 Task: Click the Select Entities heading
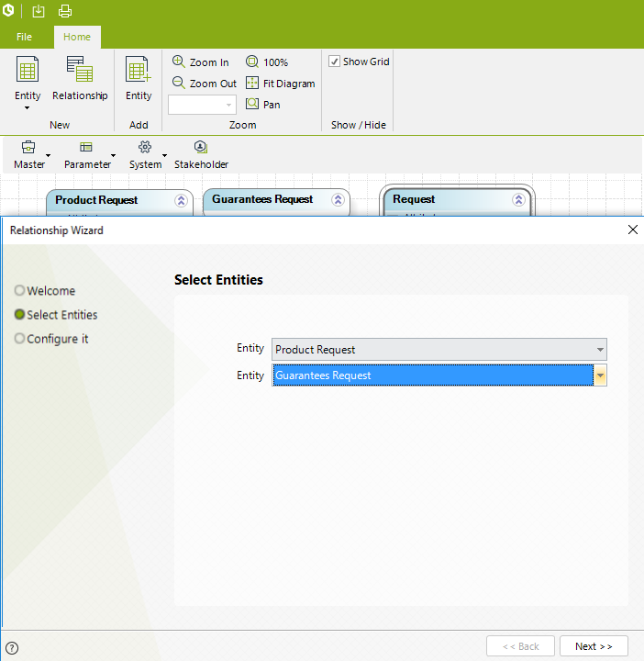218,279
